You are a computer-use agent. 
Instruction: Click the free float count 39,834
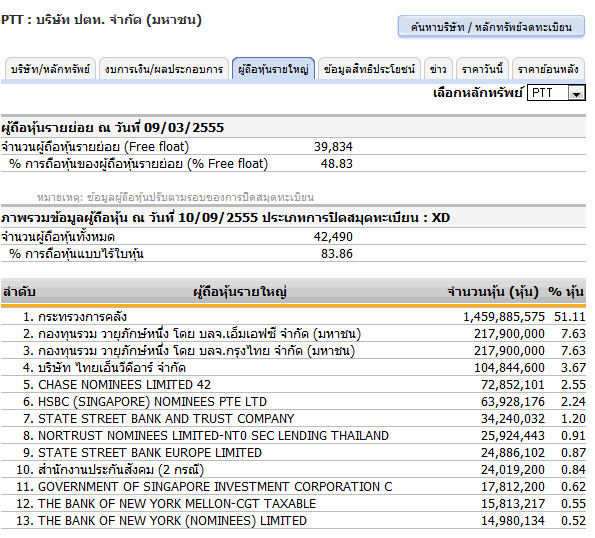(x=333, y=147)
